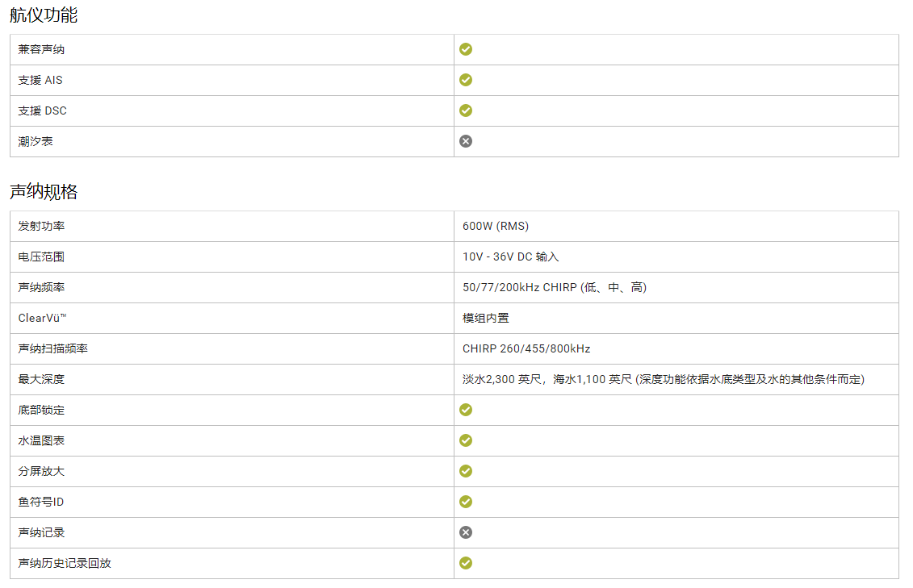Click the 模组内置 cell text

click(486, 318)
